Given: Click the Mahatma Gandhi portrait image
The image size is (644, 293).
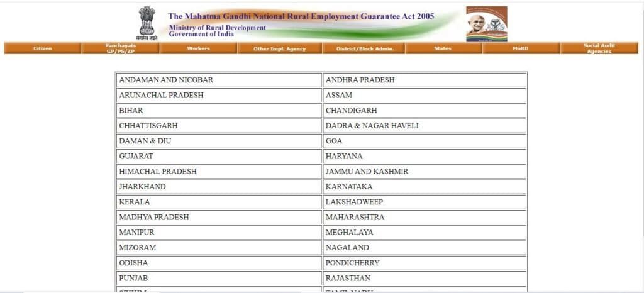Looking at the screenshot, I should (487, 24).
